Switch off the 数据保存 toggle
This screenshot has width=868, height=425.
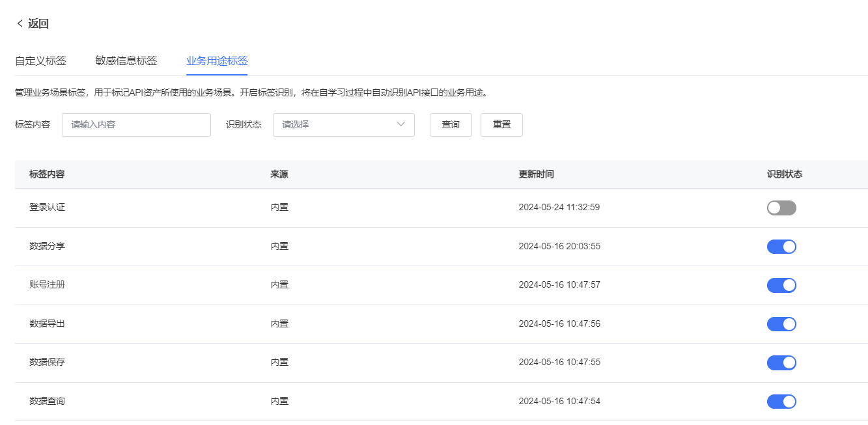click(781, 363)
